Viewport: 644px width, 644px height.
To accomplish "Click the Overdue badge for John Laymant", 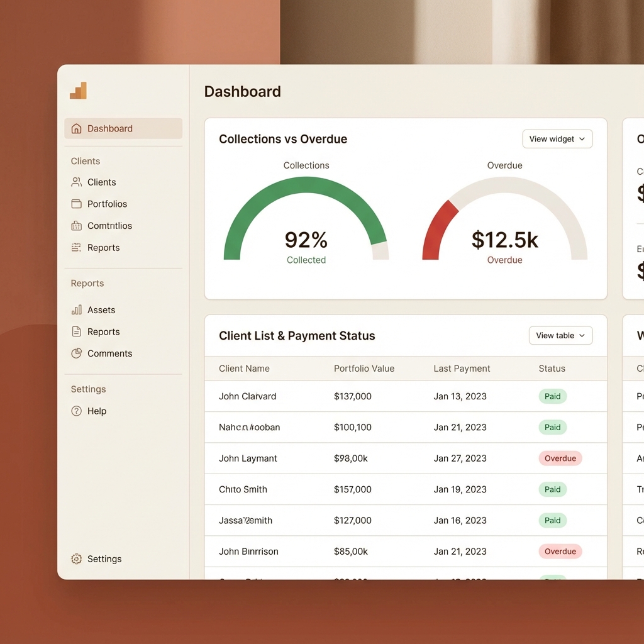I will tap(560, 458).
